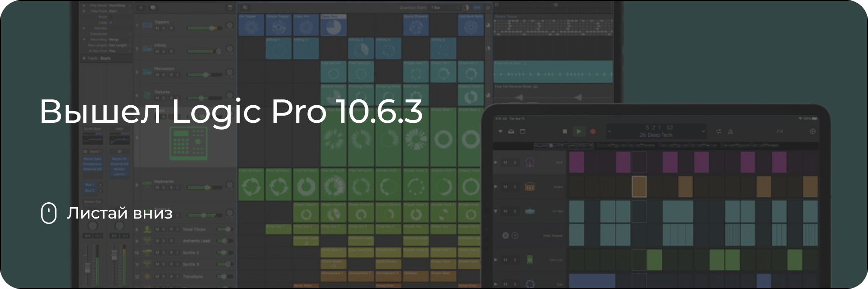Toggle the metronome icon on the iPad
The image size is (868, 289).
point(731,131)
